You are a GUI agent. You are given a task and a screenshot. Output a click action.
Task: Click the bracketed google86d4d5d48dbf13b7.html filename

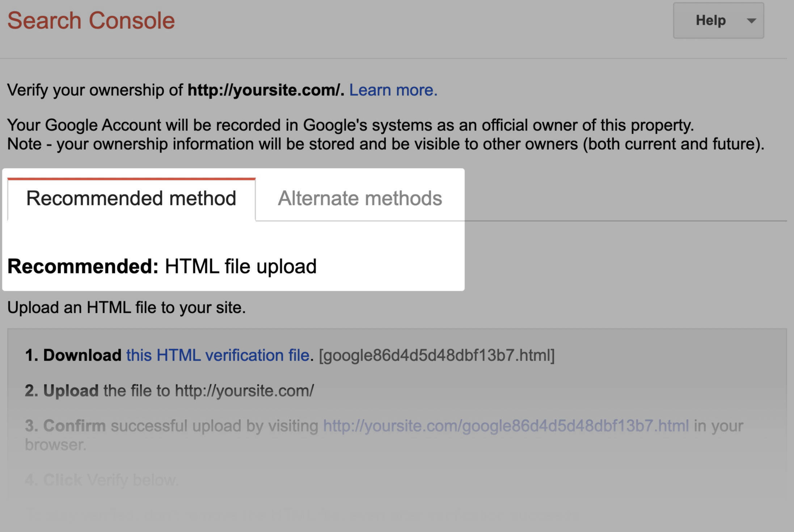pos(436,355)
